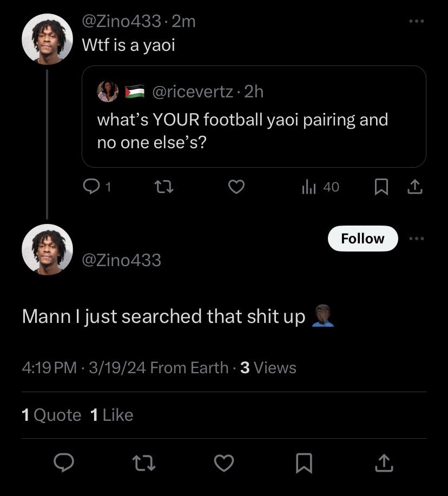448x496 pixels.
Task: Open more options beside the Follow button
Action: [416, 239]
